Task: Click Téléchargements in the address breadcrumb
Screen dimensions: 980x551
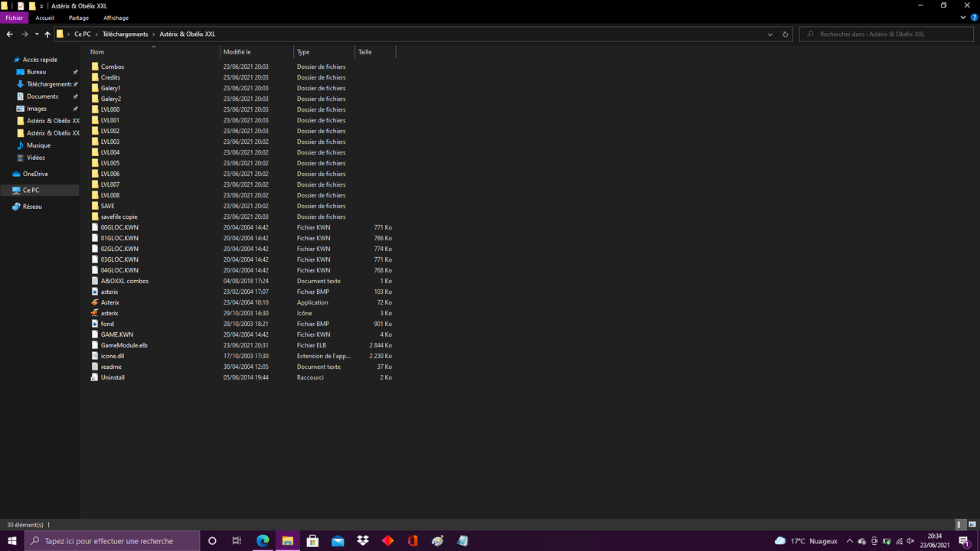Action: pyautogui.click(x=125, y=34)
